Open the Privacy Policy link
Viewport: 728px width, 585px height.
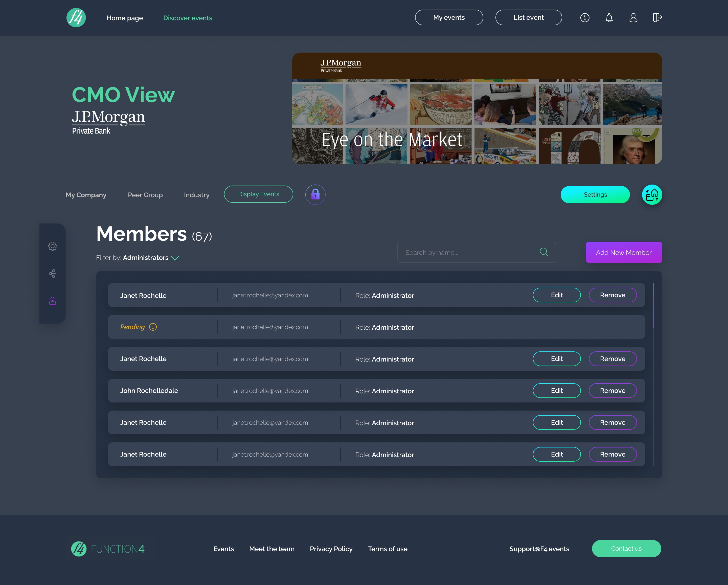click(331, 549)
